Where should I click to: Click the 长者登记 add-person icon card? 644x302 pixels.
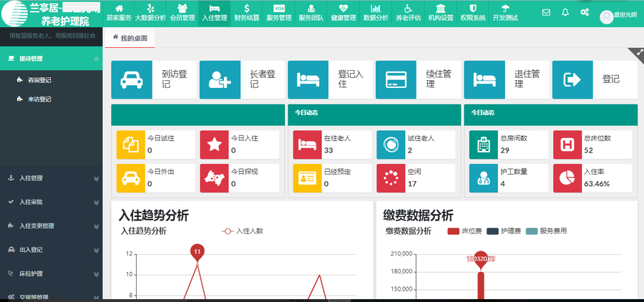pos(220,79)
